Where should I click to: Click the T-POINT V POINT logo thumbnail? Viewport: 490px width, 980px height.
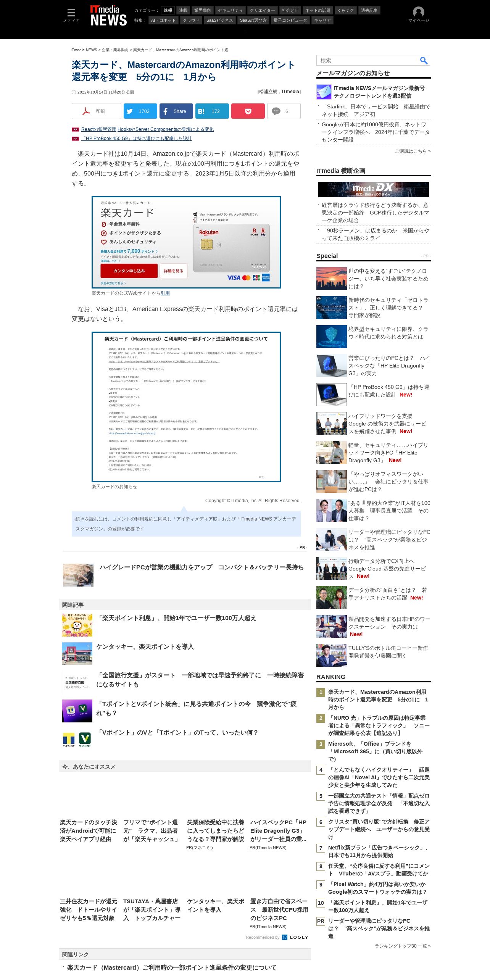click(77, 740)
